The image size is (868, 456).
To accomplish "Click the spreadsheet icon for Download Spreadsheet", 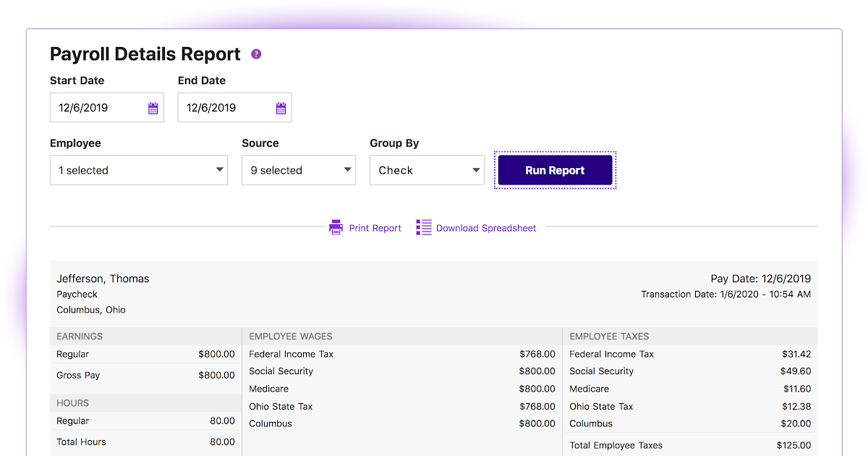I will coord(424,227).
